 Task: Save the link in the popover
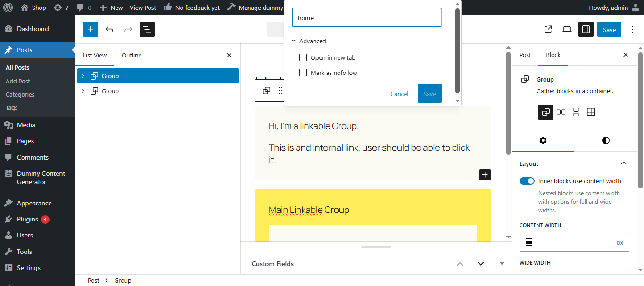[x=429, y=93]
